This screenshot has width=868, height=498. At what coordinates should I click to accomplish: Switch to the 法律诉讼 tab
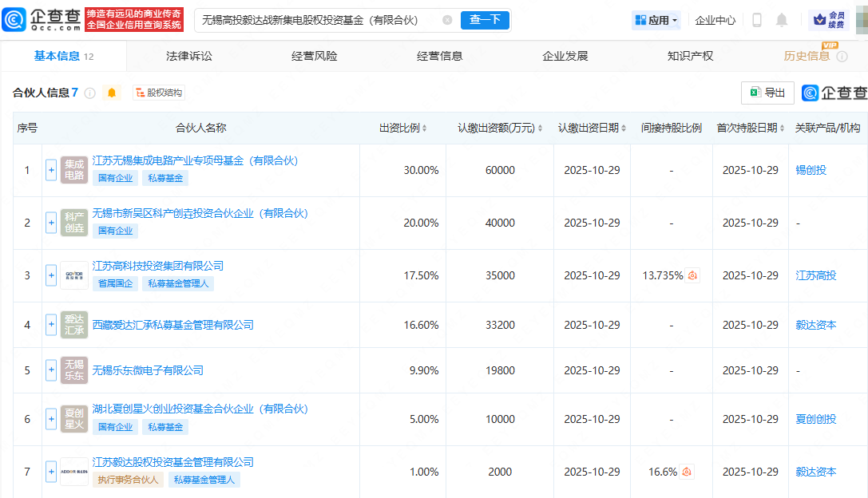pyautogui.click(x=189, y=56)
